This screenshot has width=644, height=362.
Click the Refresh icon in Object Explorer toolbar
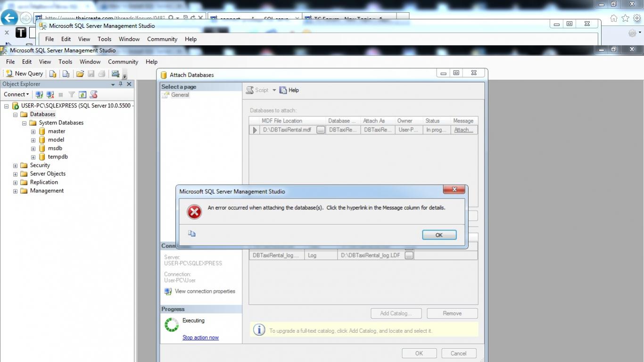coord(83,94)
